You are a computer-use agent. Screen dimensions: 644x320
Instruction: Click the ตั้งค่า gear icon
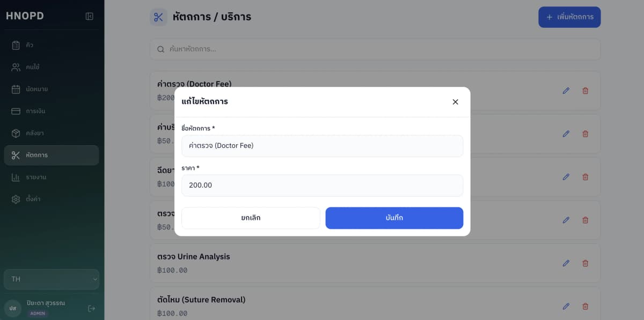point(16,199)
